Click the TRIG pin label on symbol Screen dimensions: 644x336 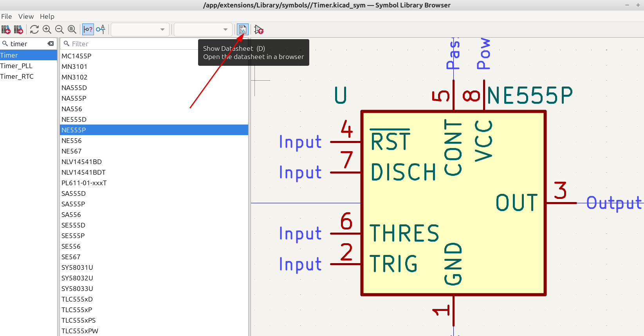point(394,264)
